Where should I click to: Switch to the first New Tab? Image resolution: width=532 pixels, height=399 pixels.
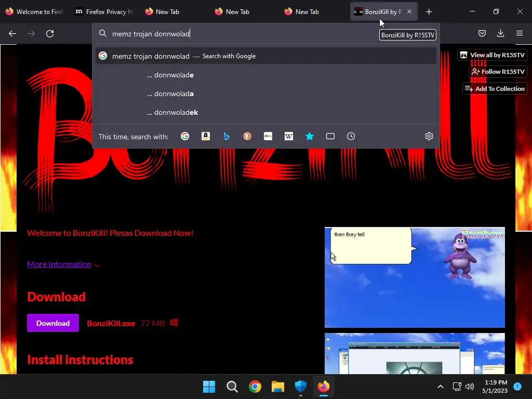pyautogui.click(x=174, y=12)
